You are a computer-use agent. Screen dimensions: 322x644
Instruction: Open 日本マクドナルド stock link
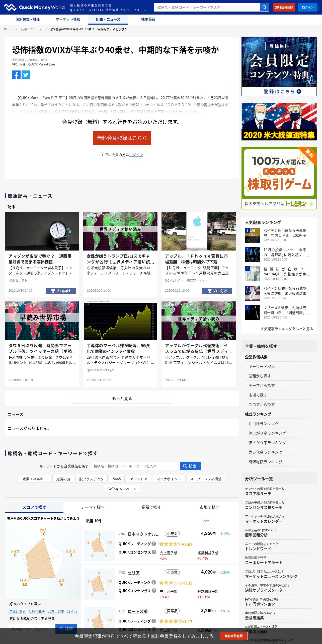coord(143,534)
